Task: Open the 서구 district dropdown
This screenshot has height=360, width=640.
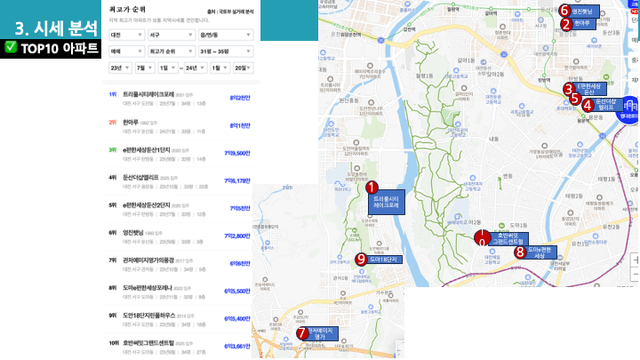Action: pos(171,35)
